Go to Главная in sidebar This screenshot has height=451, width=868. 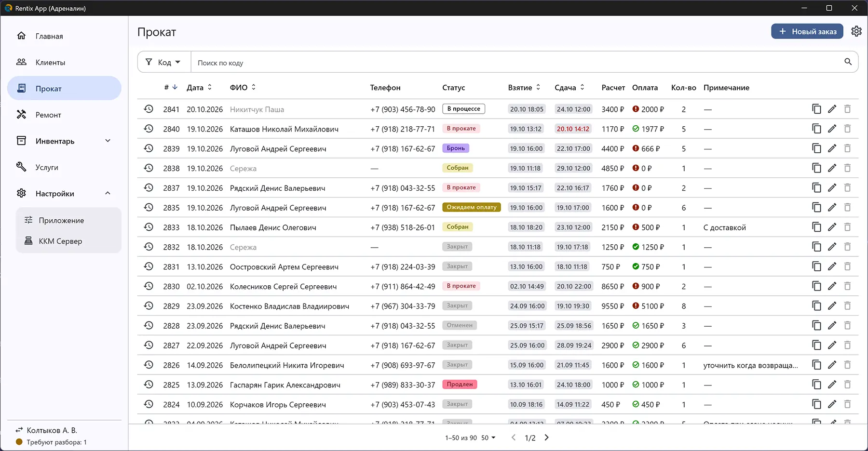[x=64, y=36]
